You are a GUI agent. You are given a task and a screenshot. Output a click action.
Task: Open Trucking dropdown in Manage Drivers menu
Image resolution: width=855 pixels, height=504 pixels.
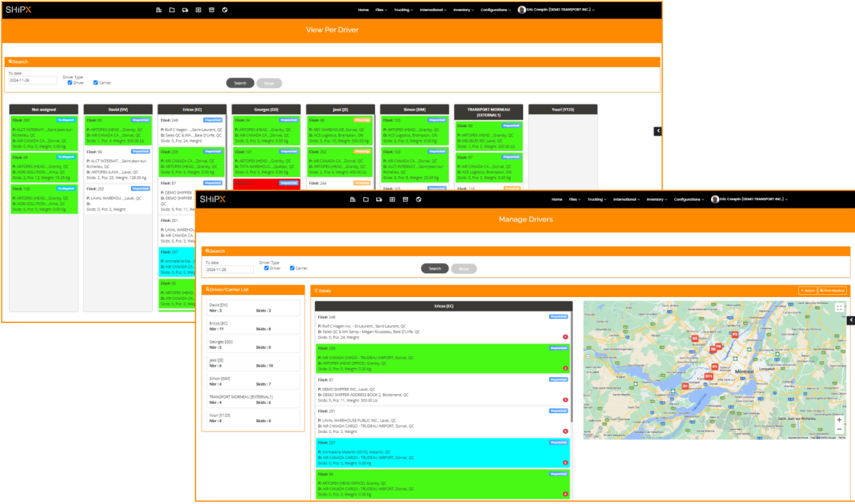pos(597,199)
